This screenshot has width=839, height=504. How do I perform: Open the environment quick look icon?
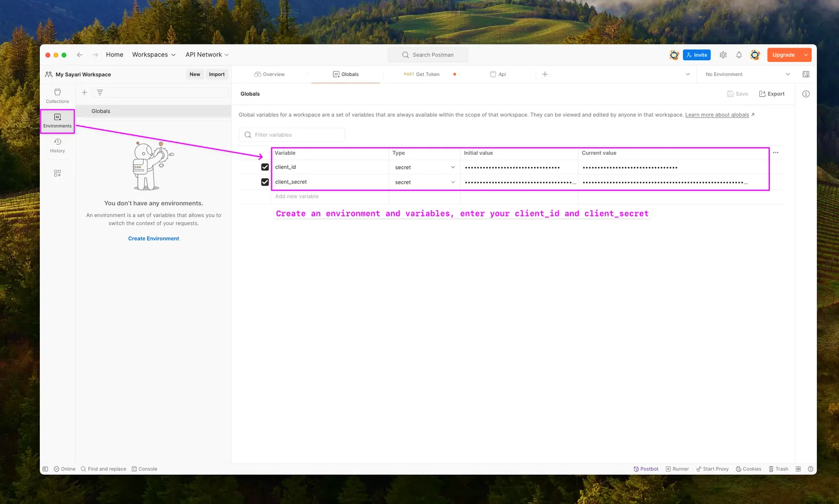pos(806,74)
